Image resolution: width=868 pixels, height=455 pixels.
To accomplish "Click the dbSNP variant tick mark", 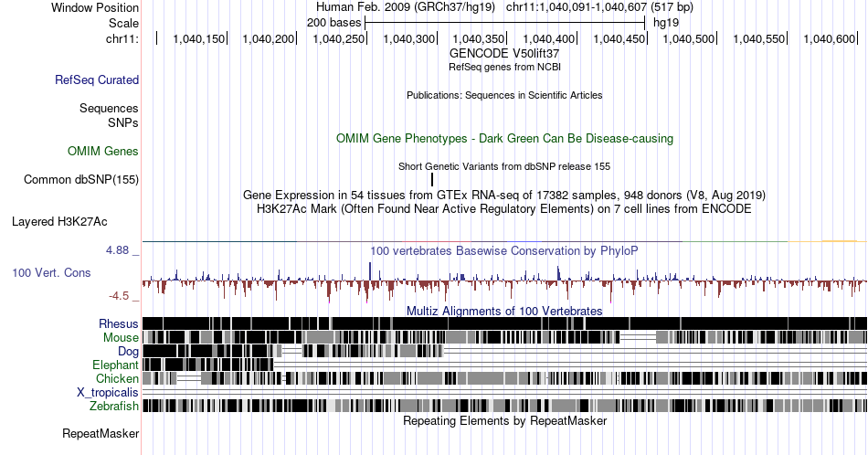I will click(432, 179).
